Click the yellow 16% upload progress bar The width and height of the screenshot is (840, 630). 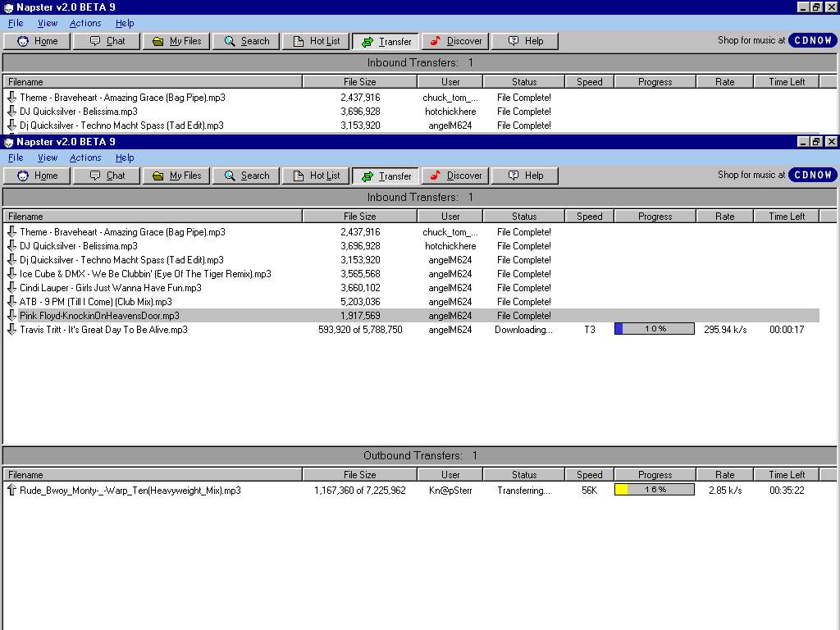point(654,490)
